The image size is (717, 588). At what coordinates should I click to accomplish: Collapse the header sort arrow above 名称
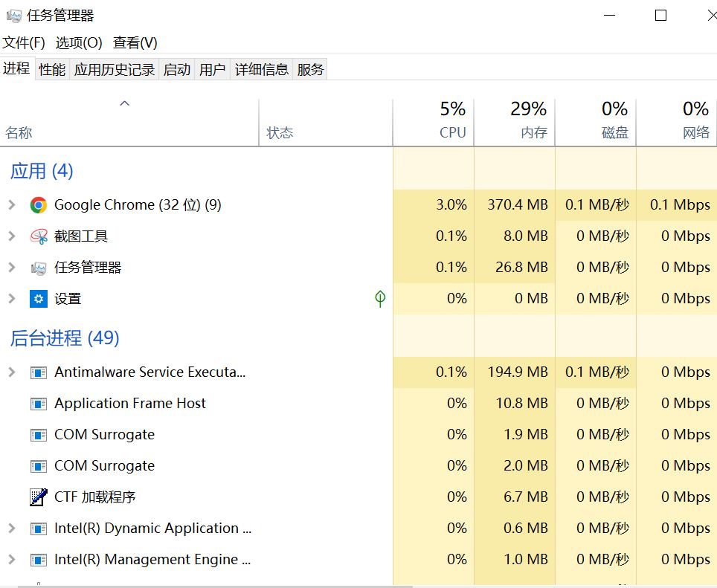click(125, 104)
